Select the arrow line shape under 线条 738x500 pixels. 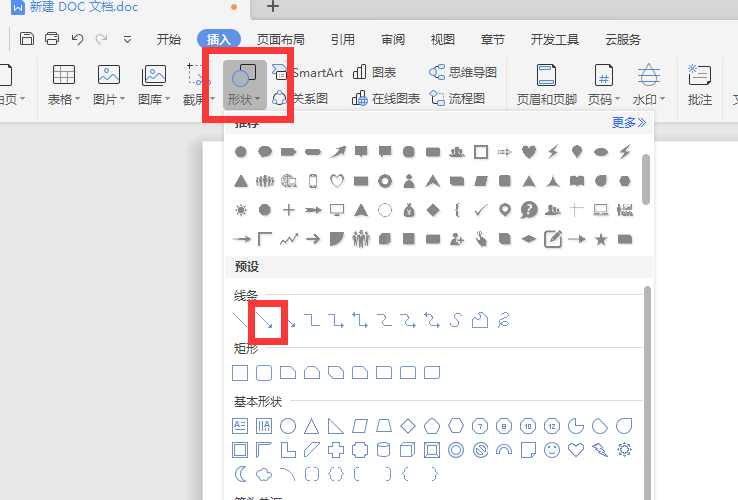point(265,320)
